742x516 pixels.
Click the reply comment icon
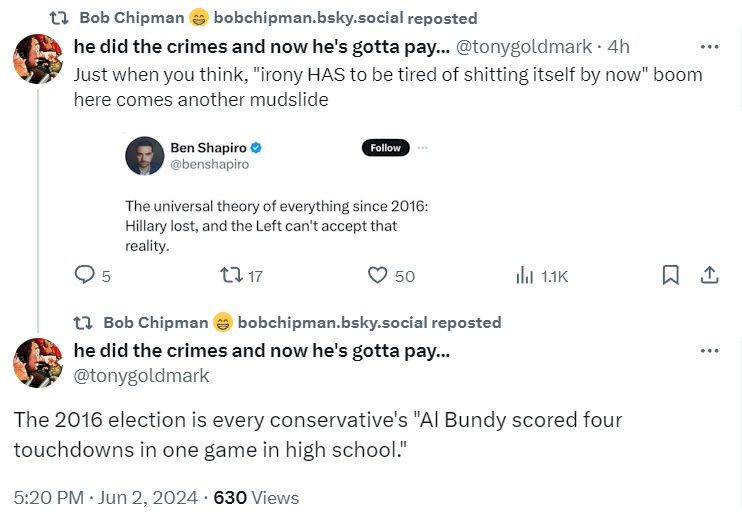click(x=85, y=275)
